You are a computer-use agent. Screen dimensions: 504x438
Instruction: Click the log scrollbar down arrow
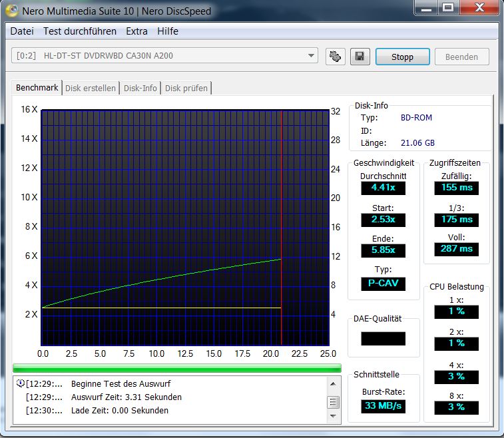pyautogui.click(x=333, y=416)
